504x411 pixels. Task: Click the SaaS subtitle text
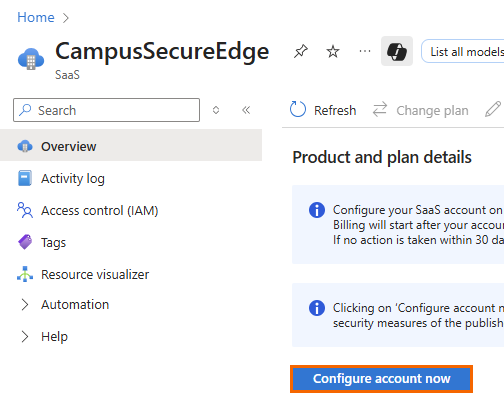[67, 75]
